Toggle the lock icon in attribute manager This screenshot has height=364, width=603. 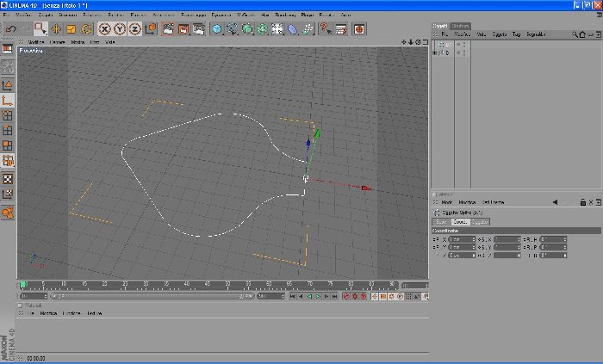(582, 202)
